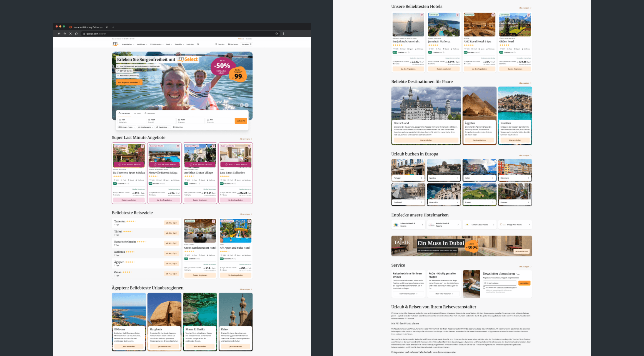Tick the Datenschutz consent checkbox

point(484,288)
